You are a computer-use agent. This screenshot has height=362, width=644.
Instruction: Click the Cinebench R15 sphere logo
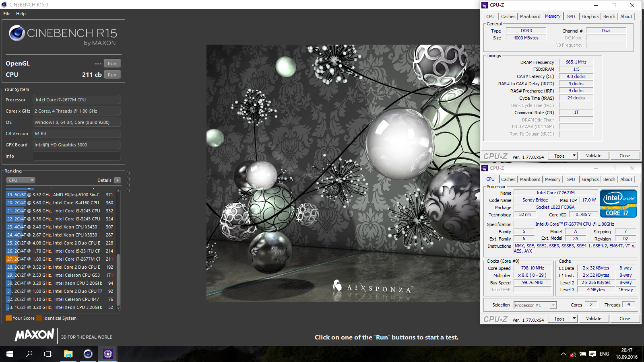pos(17,33)
